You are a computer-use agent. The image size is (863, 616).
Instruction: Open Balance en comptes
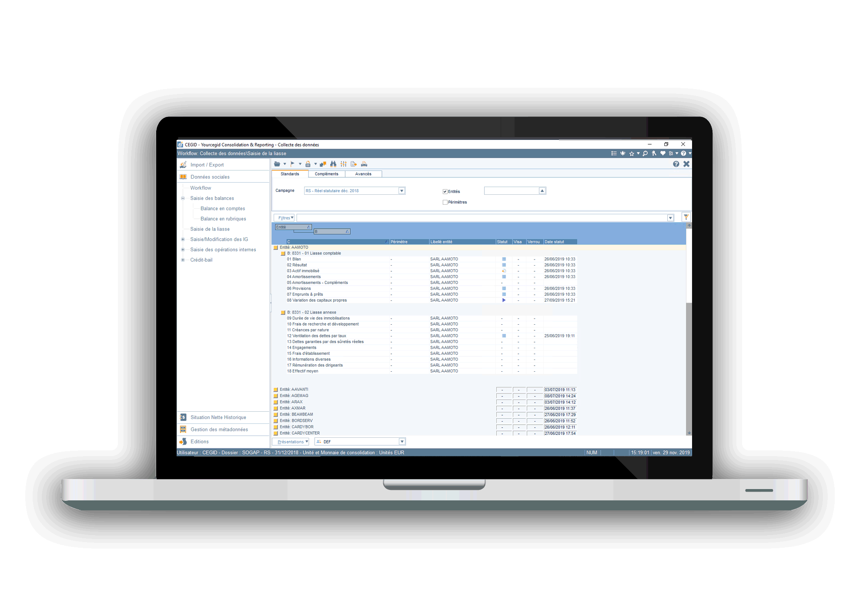pos(223,209)
